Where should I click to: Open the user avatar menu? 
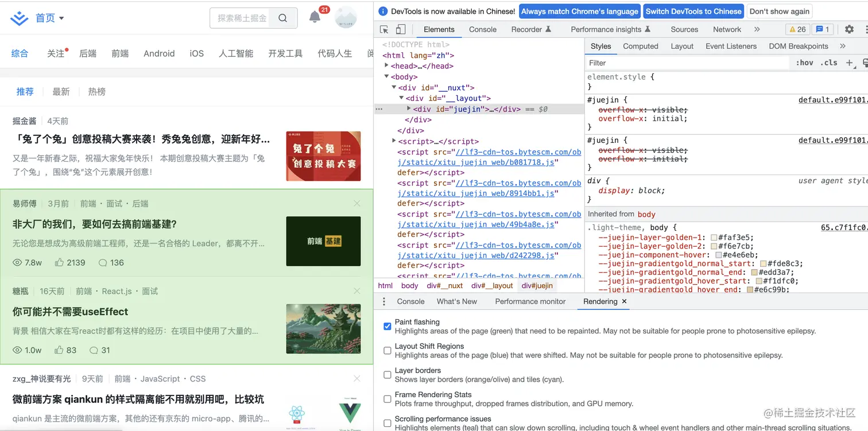346,17
